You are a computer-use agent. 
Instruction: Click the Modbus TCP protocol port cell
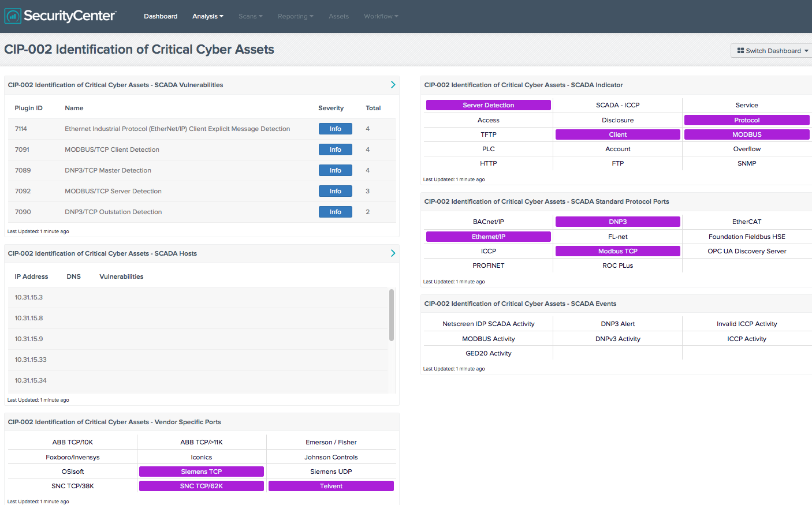coord(617,250)
